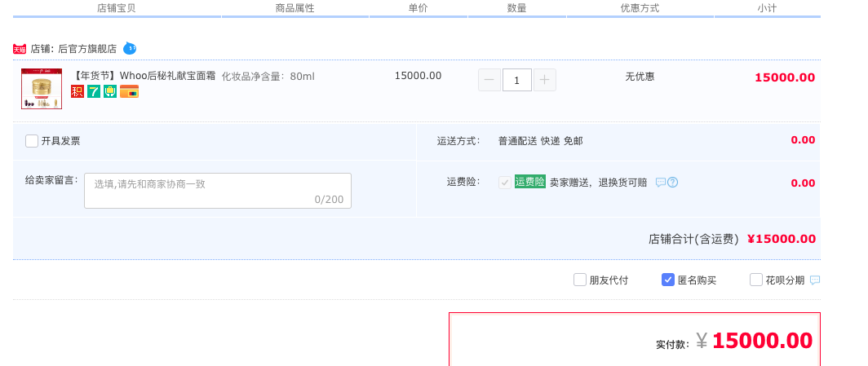Enable the 花呗分期 installment checkbox

tap(756, 280)
